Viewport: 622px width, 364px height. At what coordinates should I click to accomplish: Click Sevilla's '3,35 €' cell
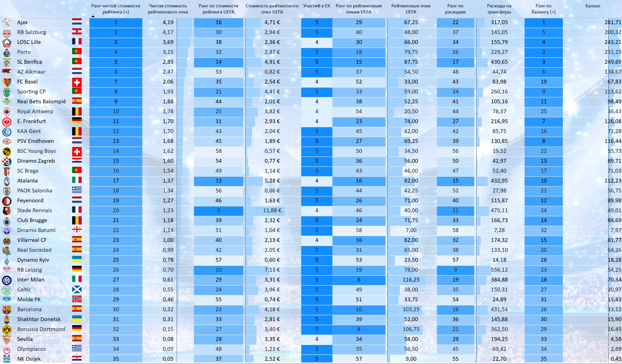point(272,339)
